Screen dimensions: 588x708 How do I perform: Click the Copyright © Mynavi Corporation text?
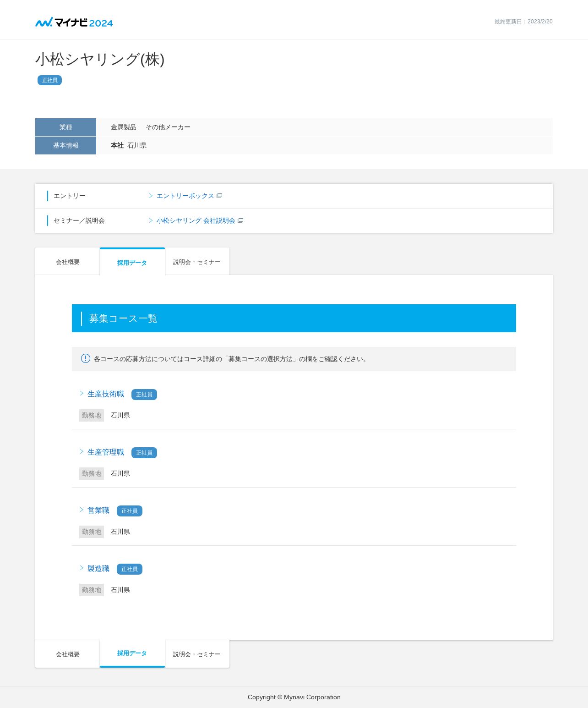coord(294,697)
